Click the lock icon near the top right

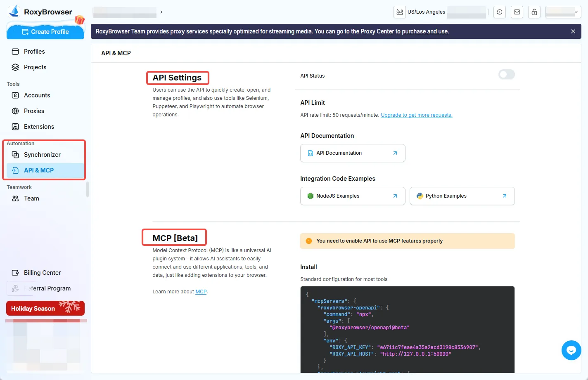(534, 12)
